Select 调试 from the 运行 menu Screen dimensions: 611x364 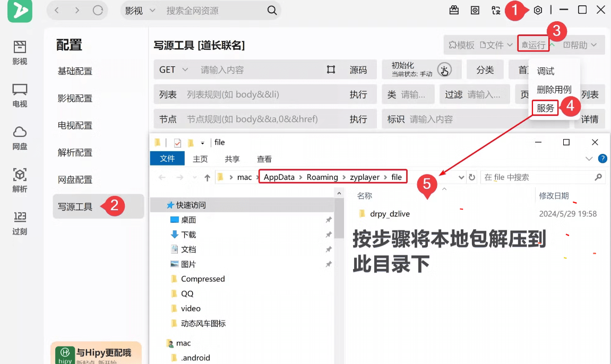point(546,71)
